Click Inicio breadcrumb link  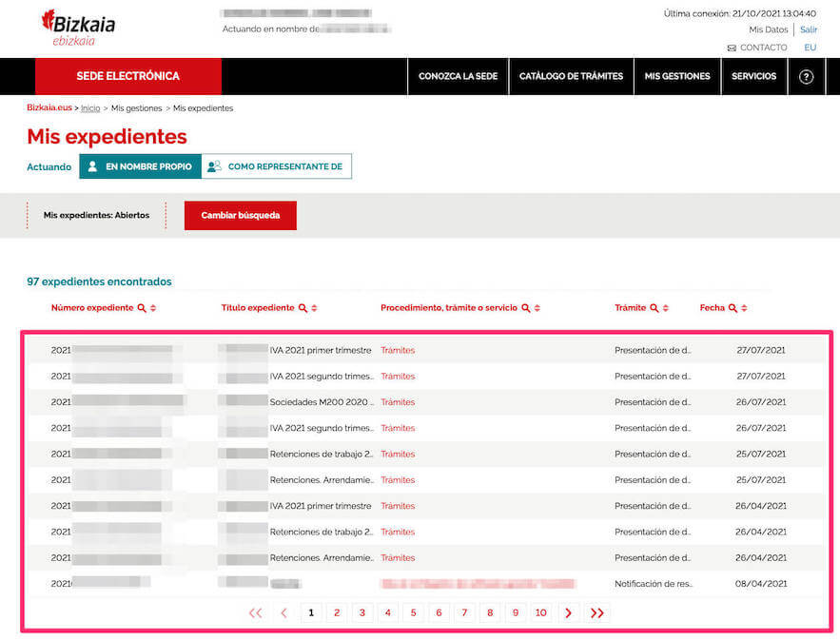(90, 108)
